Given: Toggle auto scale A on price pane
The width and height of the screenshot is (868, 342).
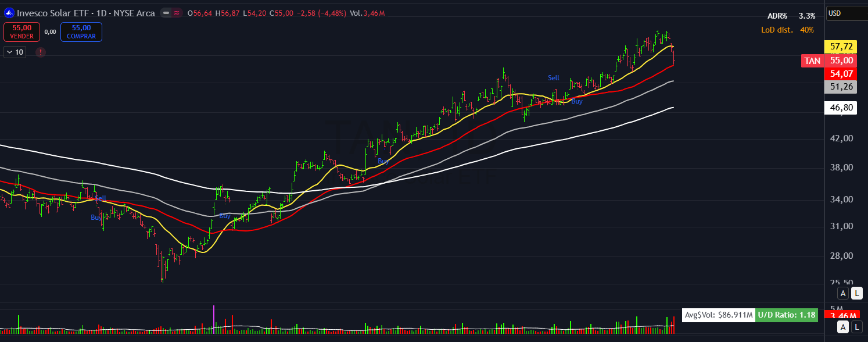Looking at the screenshot, I should click(843, 293).
